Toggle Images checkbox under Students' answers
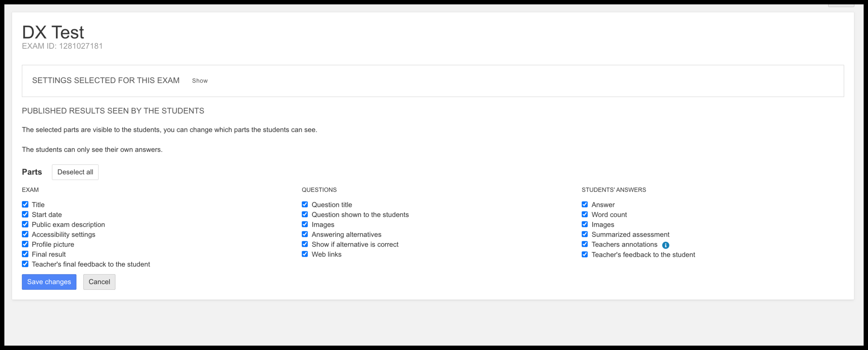868x350 pixels. (585, 224)
